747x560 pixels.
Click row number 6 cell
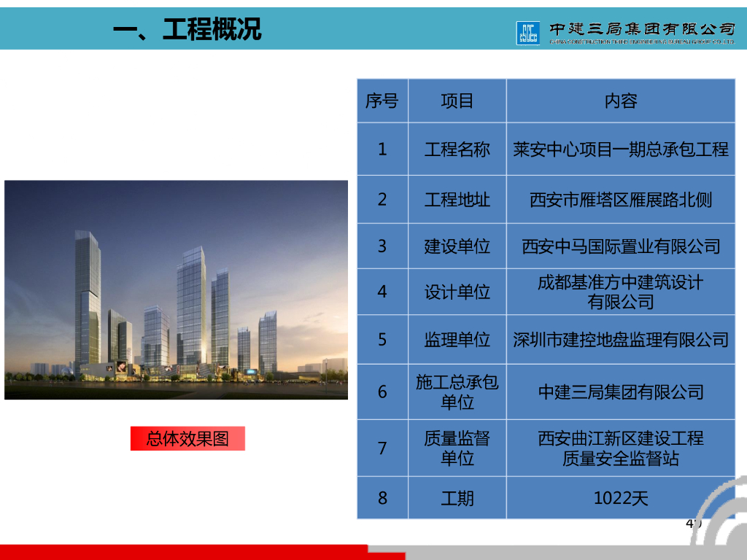pyautogui.click(x=382, y=392)
